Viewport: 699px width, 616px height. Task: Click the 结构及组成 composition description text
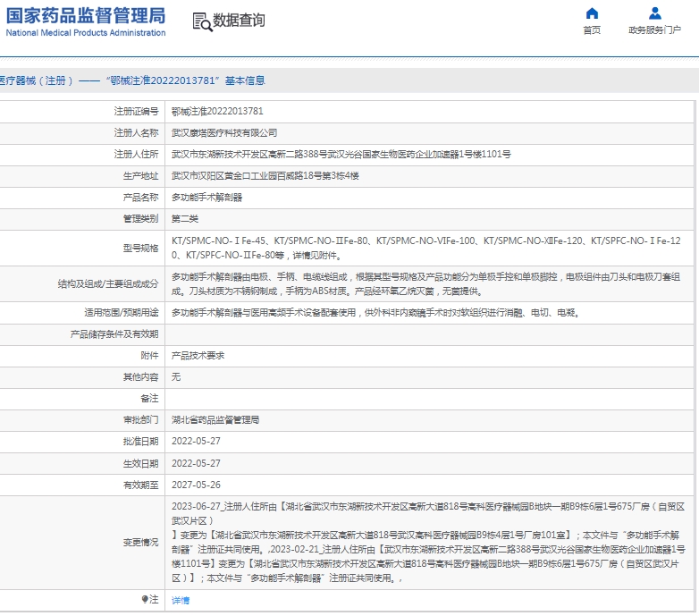pos(425,284)
